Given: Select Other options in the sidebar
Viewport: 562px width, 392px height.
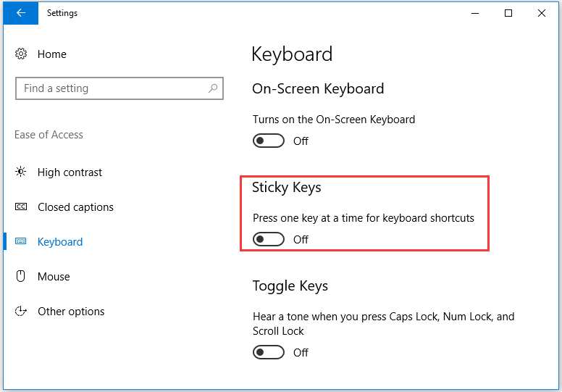Looking at the screenshot, I should pyautogui.click(x=71, y=312).
